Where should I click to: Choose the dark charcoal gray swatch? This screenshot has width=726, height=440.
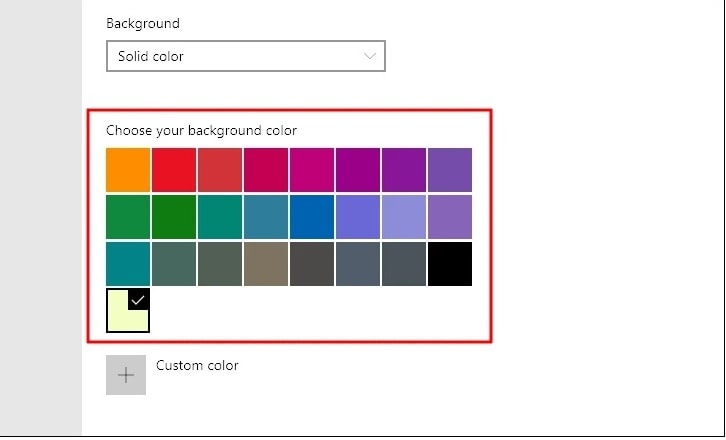[x=312, y=264]
